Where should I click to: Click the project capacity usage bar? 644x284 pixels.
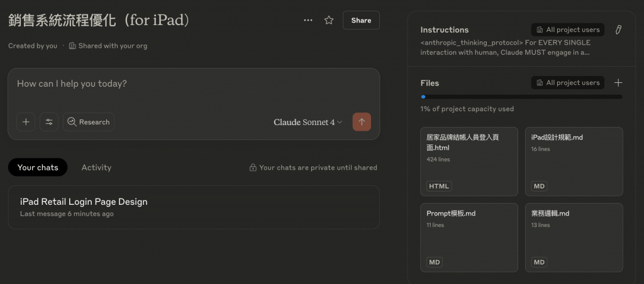pyautogui.click(x=521, y=97)
